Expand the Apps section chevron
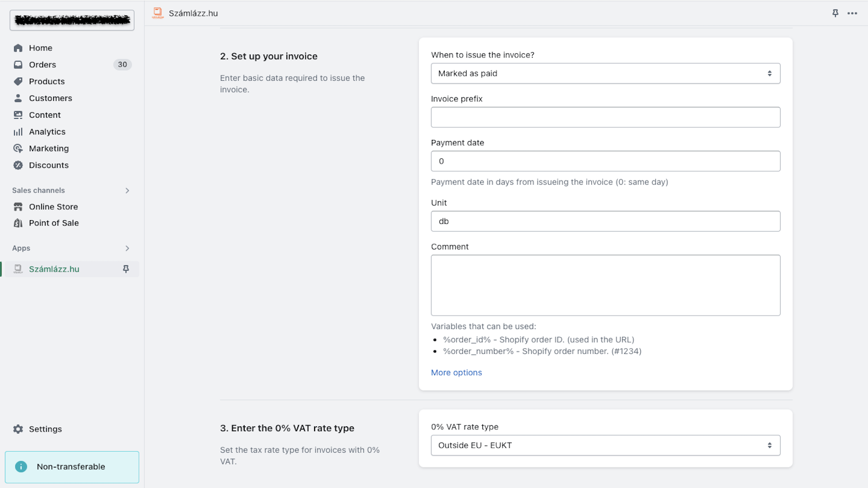 click(127, 248)
